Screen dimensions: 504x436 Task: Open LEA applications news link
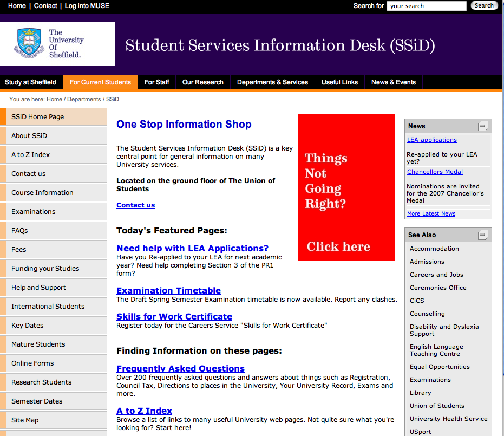[431, 140]
